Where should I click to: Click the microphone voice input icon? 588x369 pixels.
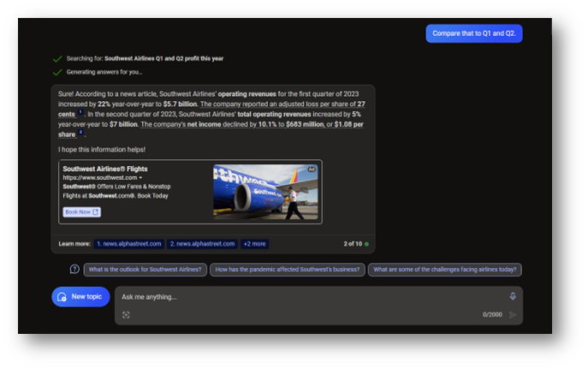(513, 296)
